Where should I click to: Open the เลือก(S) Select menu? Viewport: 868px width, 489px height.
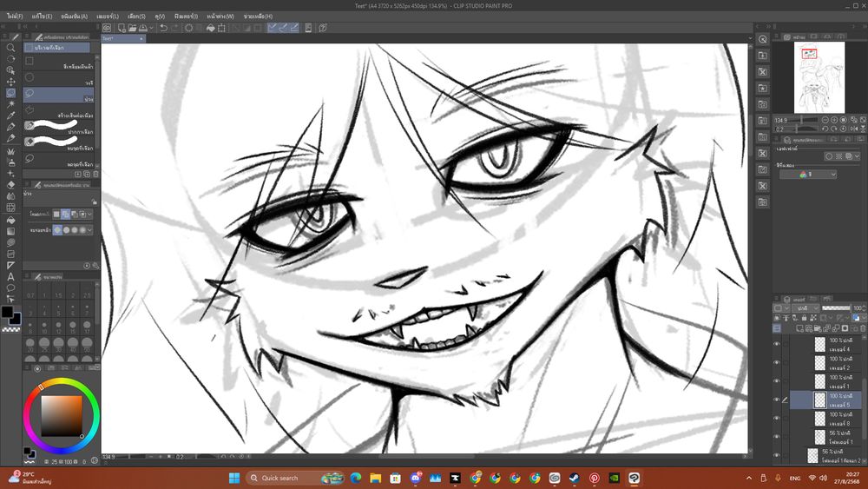137,16
